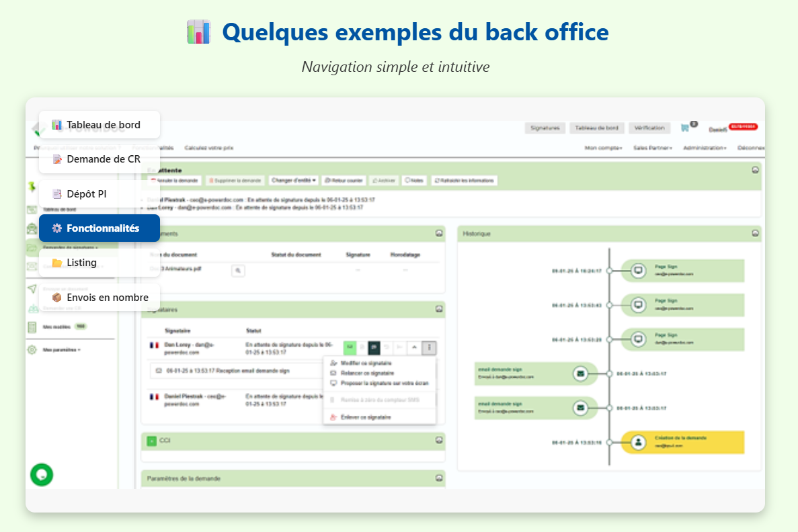Open the Changer d'entité dropdown

[294, 181]
